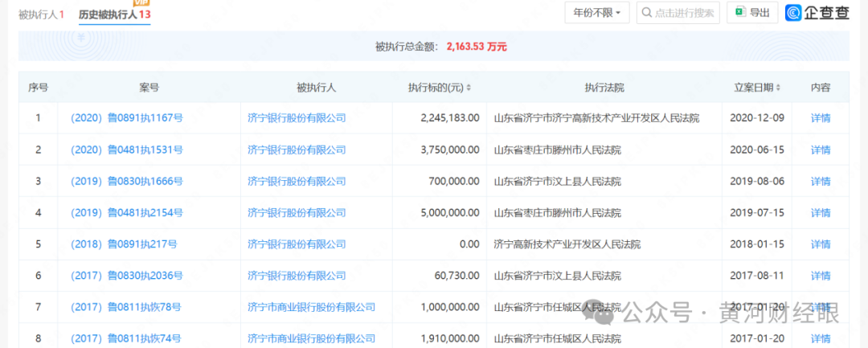Open 济宁银行股份有限公司 in row 3
The image size is (868, 348).
click(297, 181)
